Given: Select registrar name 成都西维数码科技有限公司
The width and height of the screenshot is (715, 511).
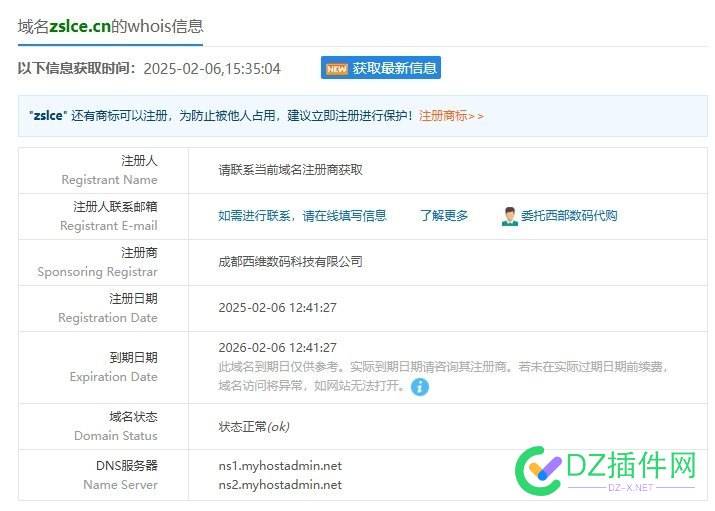Looking at the screenshot, I should (290, 262).
